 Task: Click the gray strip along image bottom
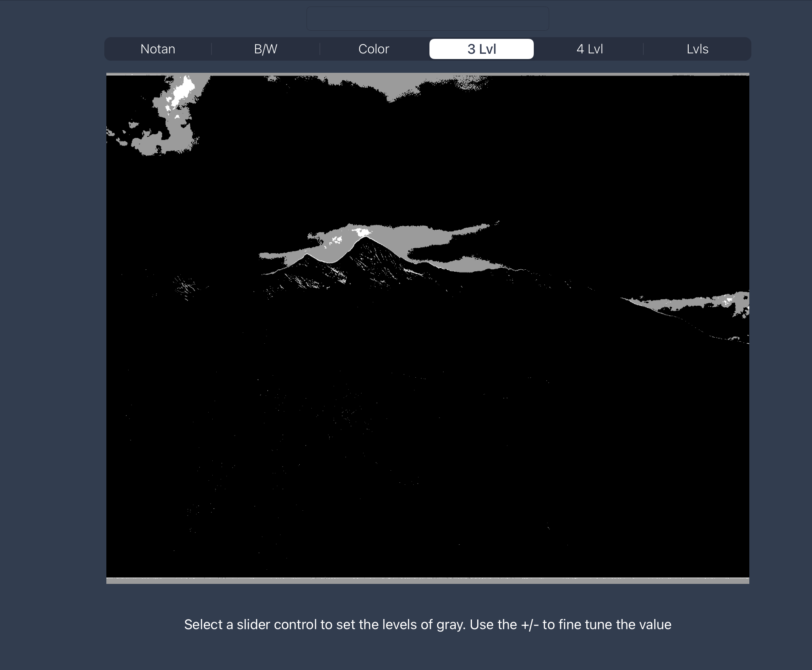pyautogui.click(x=427, y=581)
